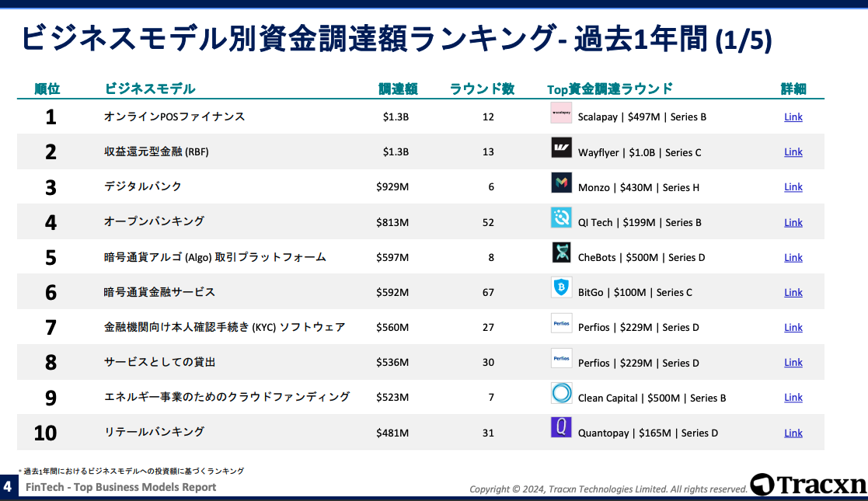Open the Link for 暗号通貨金融サービス
The image size is (868, 501).
793,292
